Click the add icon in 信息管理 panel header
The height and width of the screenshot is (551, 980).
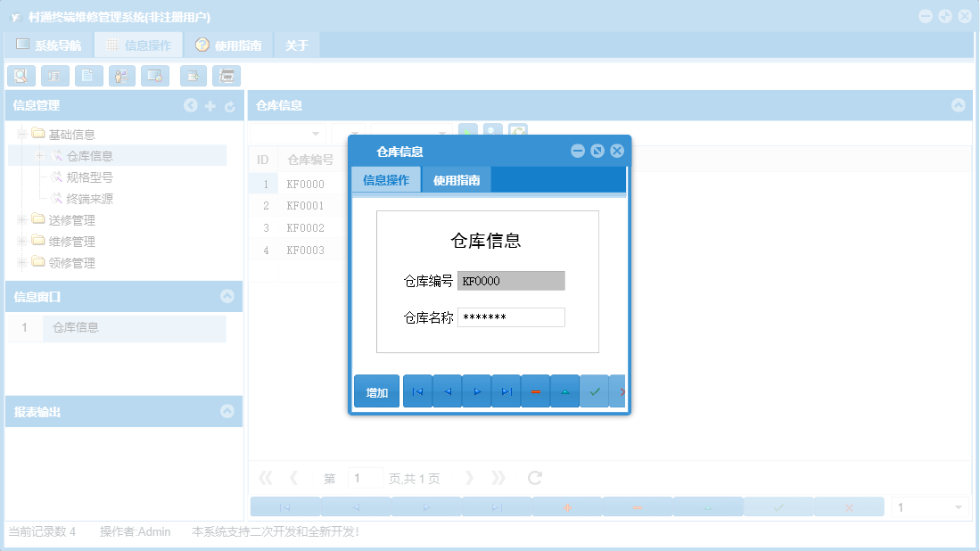tap(210, 105)
